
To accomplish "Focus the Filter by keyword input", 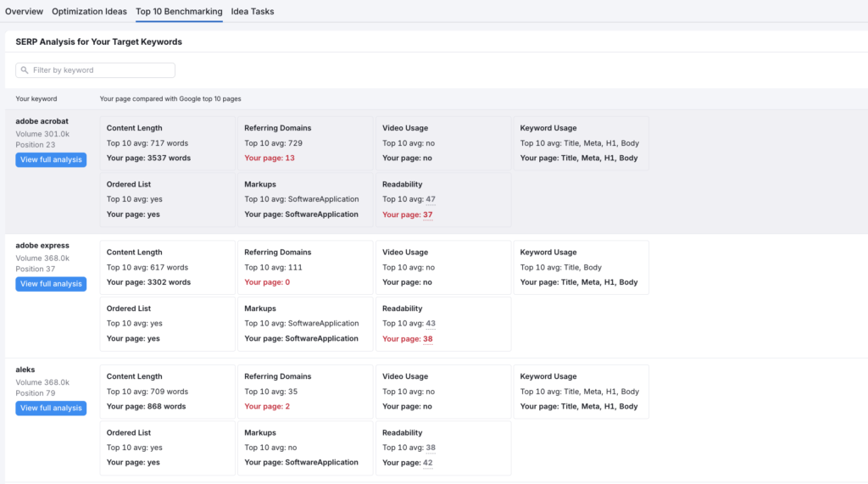I will [x=95, y=70].
